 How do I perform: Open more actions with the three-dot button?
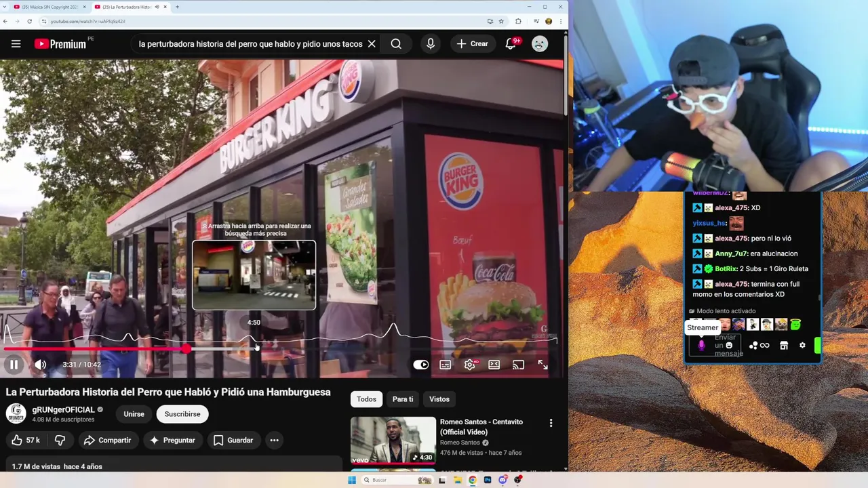[274, 441]
